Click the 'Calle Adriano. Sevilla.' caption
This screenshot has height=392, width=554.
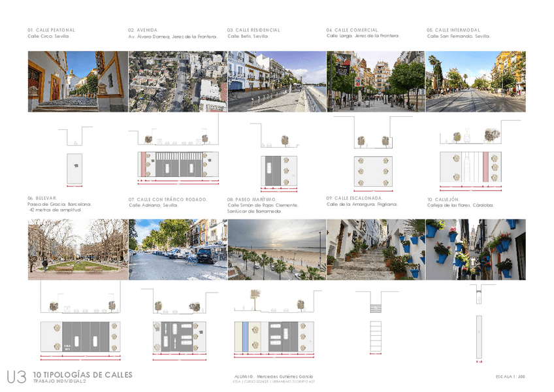[x=154, y=205]
